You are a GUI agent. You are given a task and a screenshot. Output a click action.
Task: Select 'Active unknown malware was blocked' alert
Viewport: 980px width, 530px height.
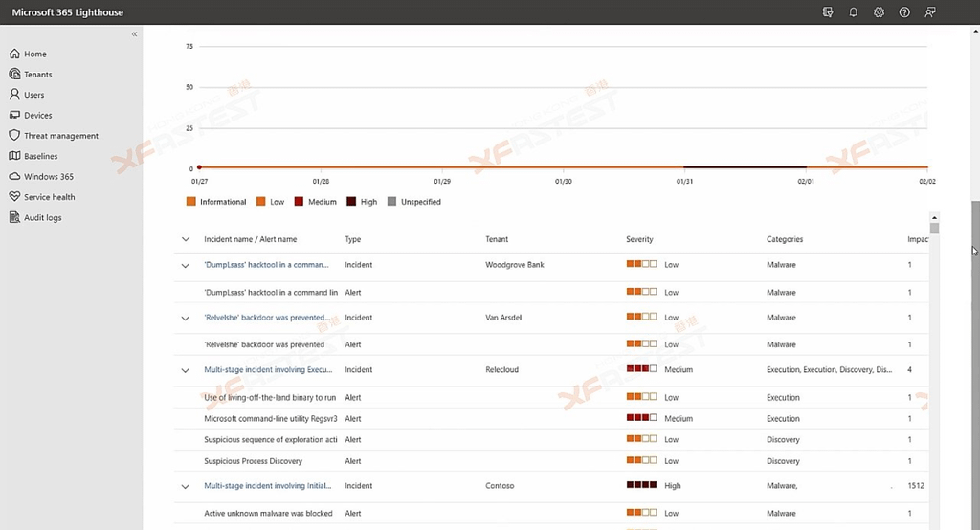click(551, 513)
